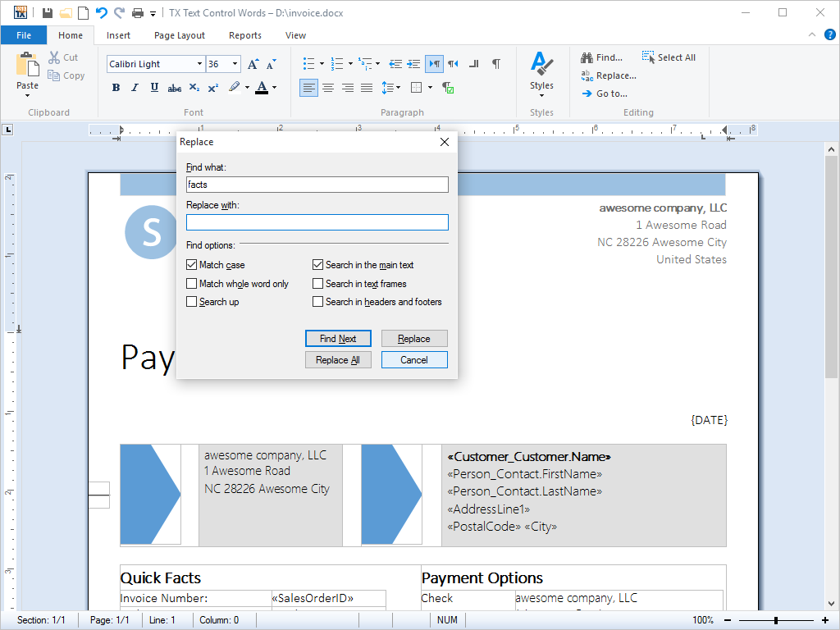Image resolution: width=840 pixels, height=630 pixels.
Task: Increase the paragraph indent
Action: pyautogui.click(x=414, y=64)
